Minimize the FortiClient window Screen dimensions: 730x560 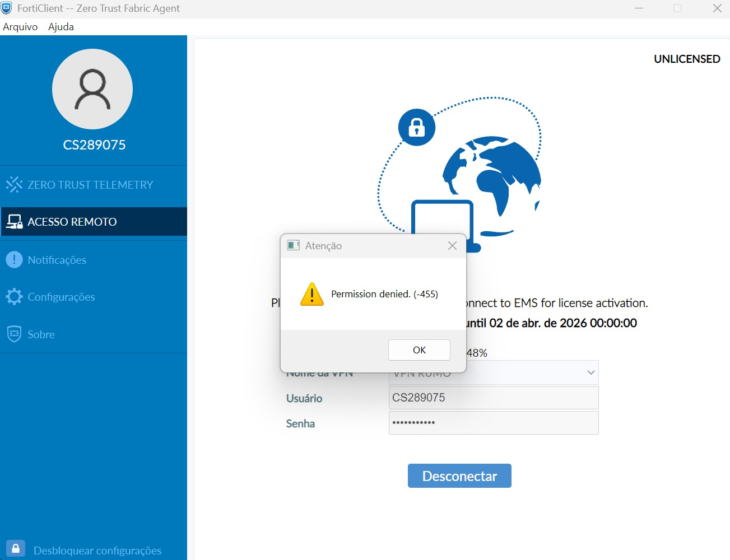[639, 8]
